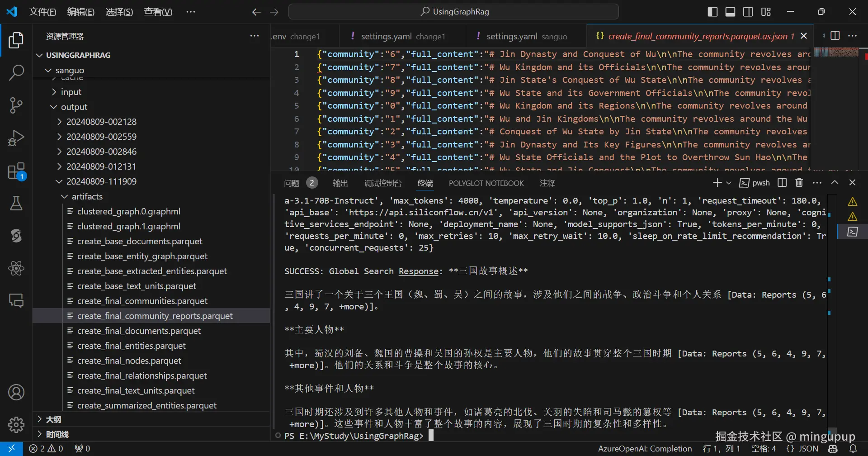
Task: Switch to settings.yaml sanguo tab
Action: (x=526, y=36)
